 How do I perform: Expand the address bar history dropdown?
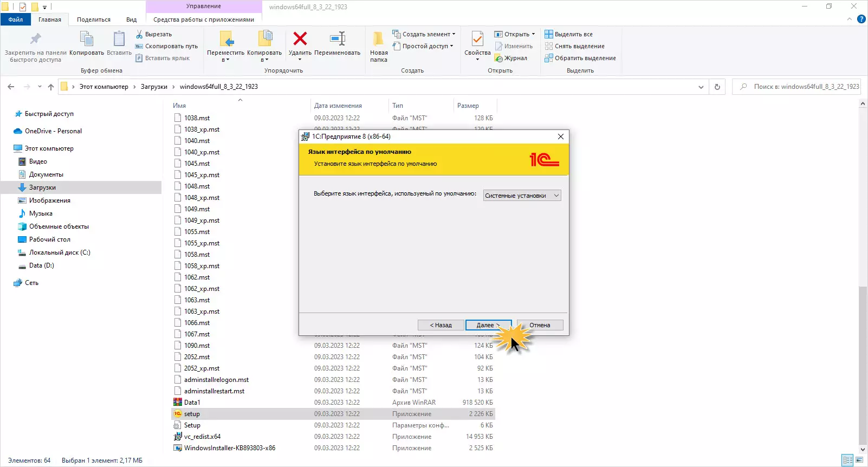click(x=701, y=87)
